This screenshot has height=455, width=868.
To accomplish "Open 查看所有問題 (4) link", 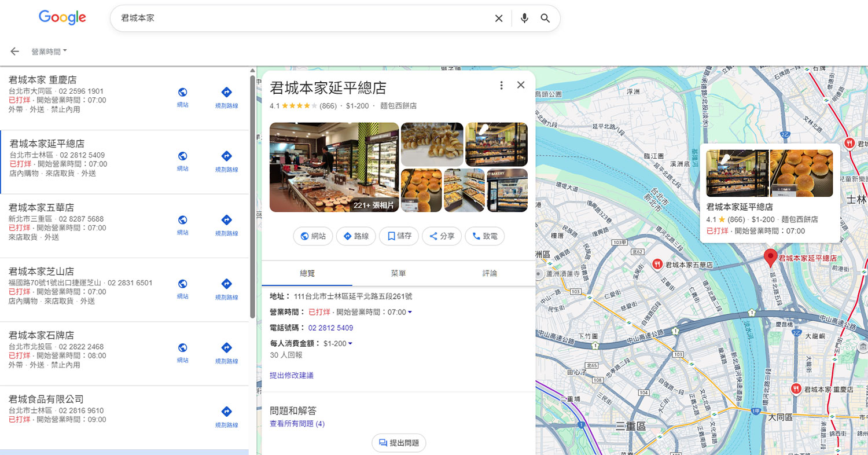I will coord(297,424).
